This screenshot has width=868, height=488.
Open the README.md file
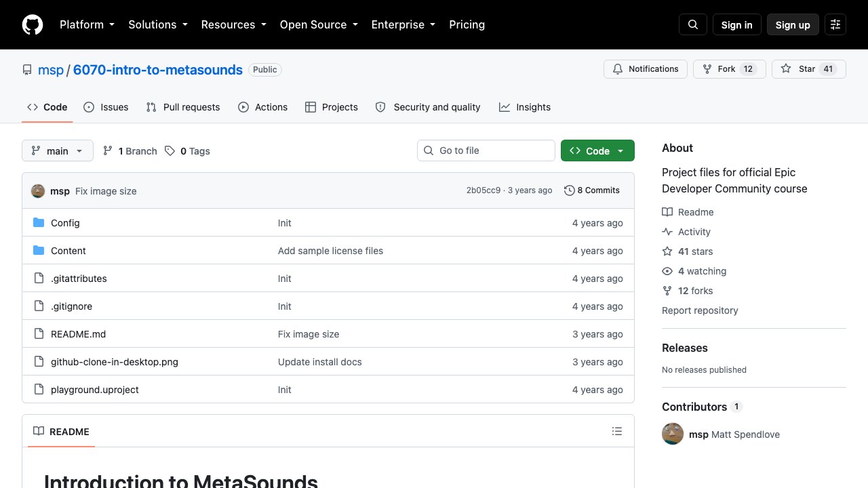coord(78,334)
